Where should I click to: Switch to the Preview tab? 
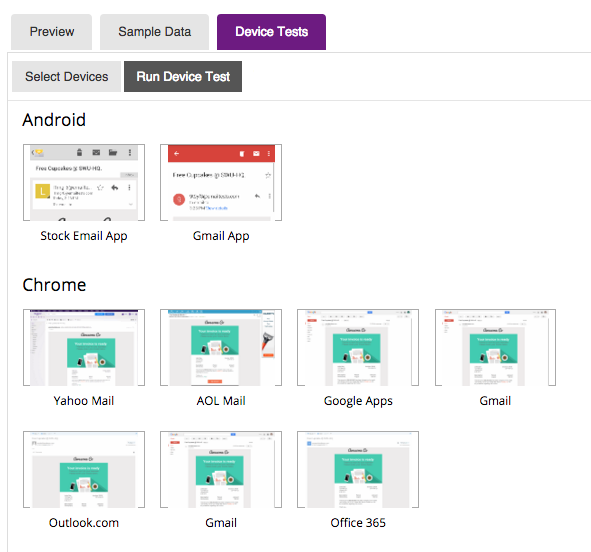(x=52, y=32)
